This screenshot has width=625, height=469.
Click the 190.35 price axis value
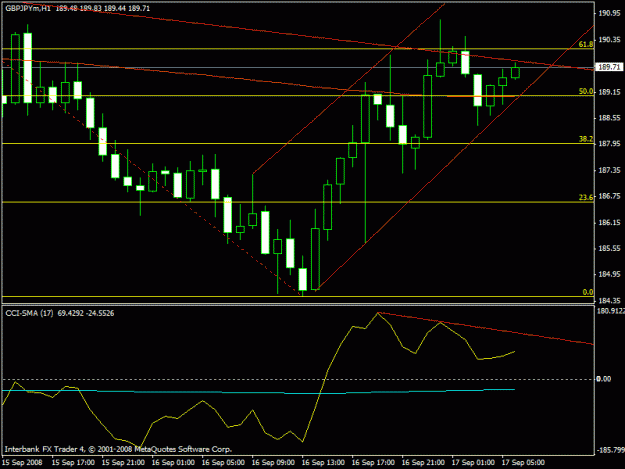609,39
